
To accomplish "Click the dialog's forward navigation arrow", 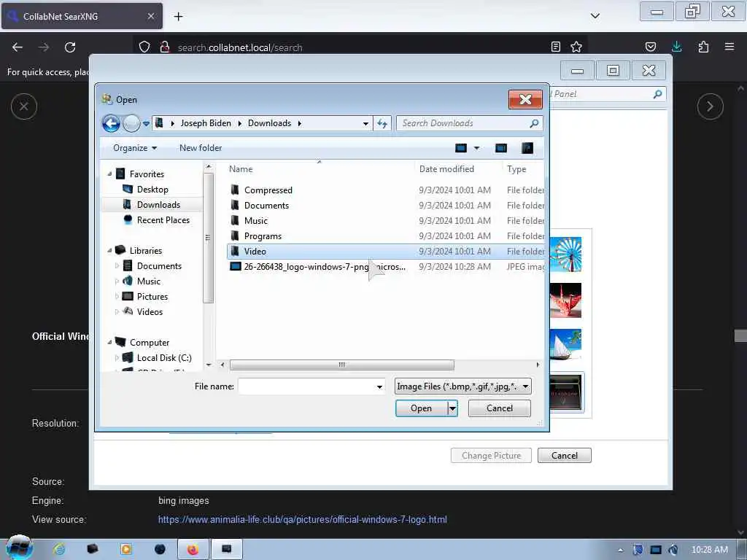I will coord(131,124).
